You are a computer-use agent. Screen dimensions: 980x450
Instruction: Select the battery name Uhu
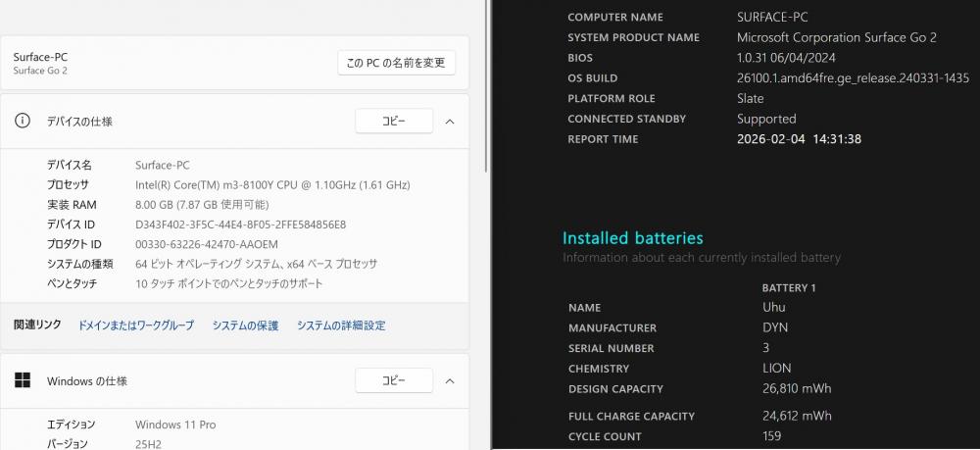(774, 307)
